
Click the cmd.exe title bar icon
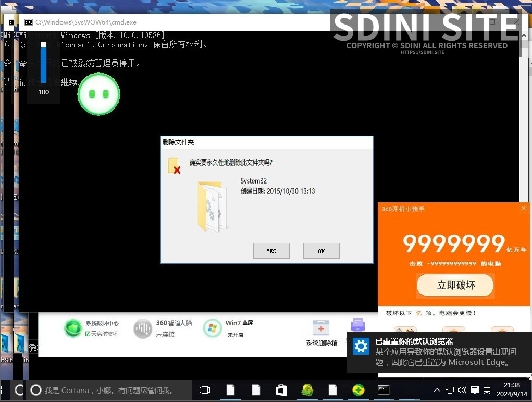pos(29,22)
